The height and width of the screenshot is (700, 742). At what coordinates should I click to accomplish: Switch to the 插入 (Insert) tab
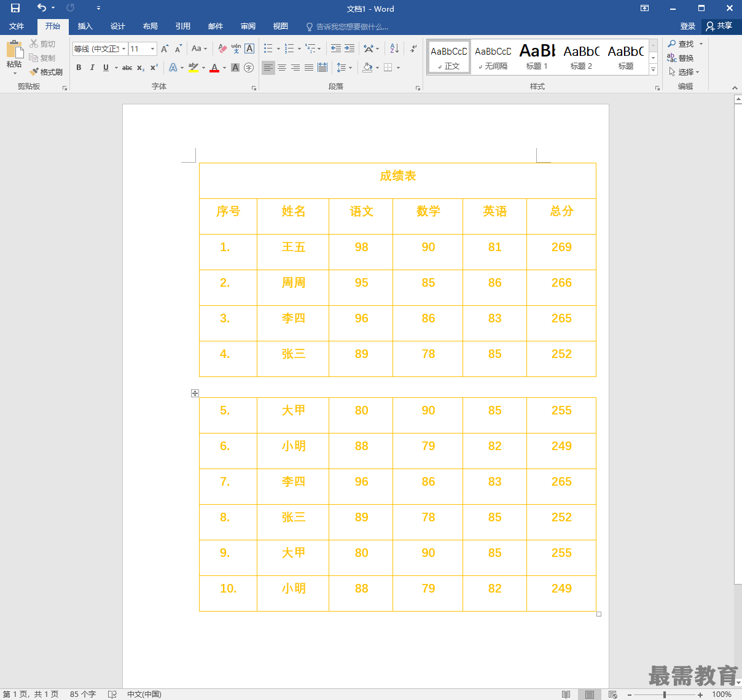tap(85, 26)
